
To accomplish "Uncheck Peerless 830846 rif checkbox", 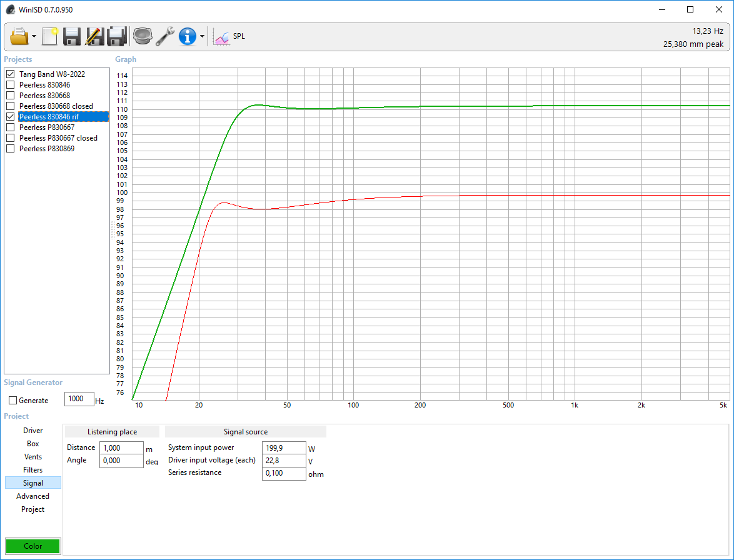I will click(x=10, y=116).
